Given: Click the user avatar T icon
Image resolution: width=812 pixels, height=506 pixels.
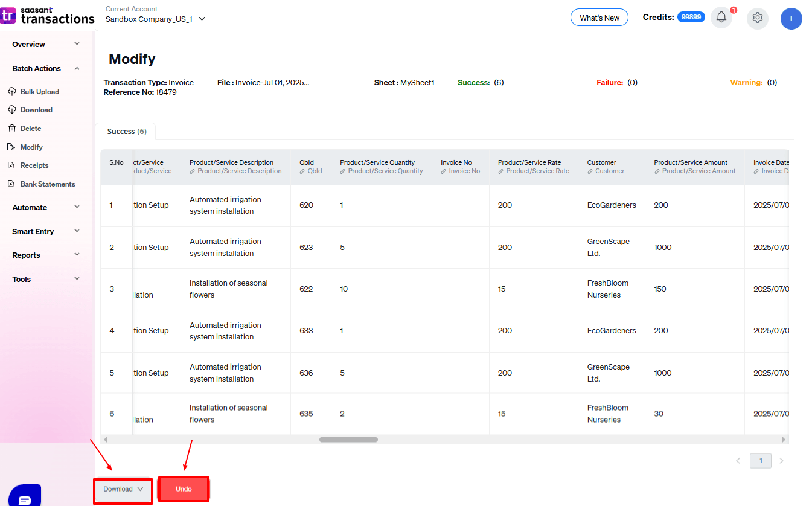Looking at the screenshot, I should [x=791, y=19].
